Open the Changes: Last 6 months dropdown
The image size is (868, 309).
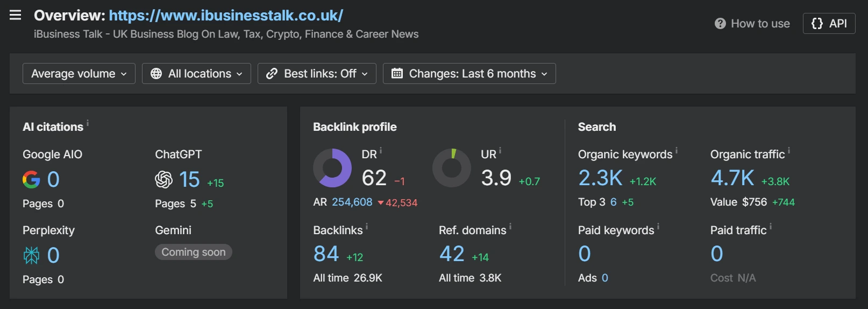point(469,74)
